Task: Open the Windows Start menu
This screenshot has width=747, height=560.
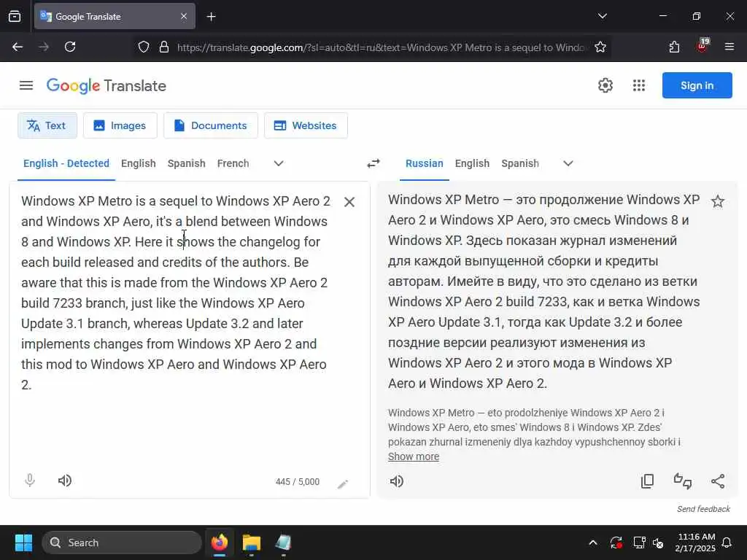Action: point(23,542)
